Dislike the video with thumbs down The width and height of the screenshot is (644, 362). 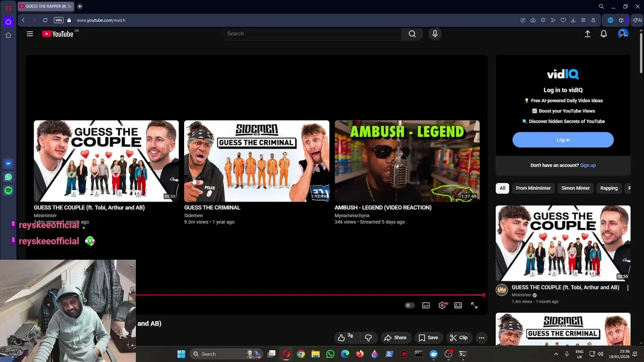[x=368, y=338]
